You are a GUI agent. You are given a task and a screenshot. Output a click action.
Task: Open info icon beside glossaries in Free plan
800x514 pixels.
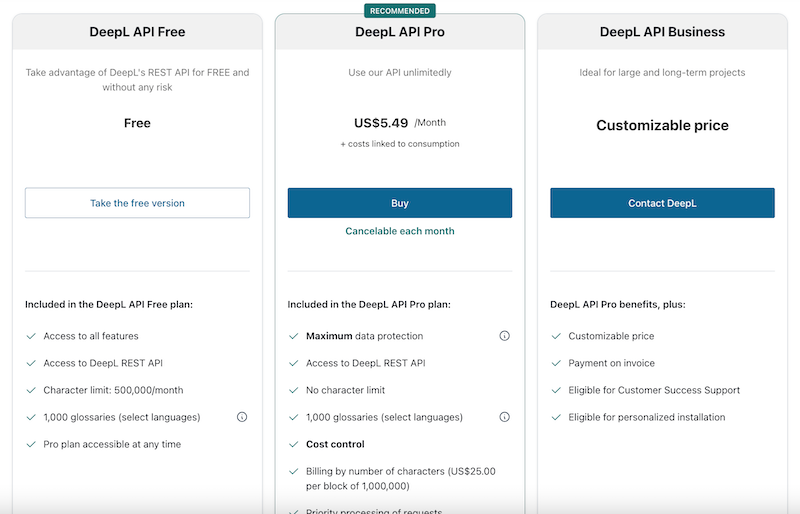pos(242,417)
